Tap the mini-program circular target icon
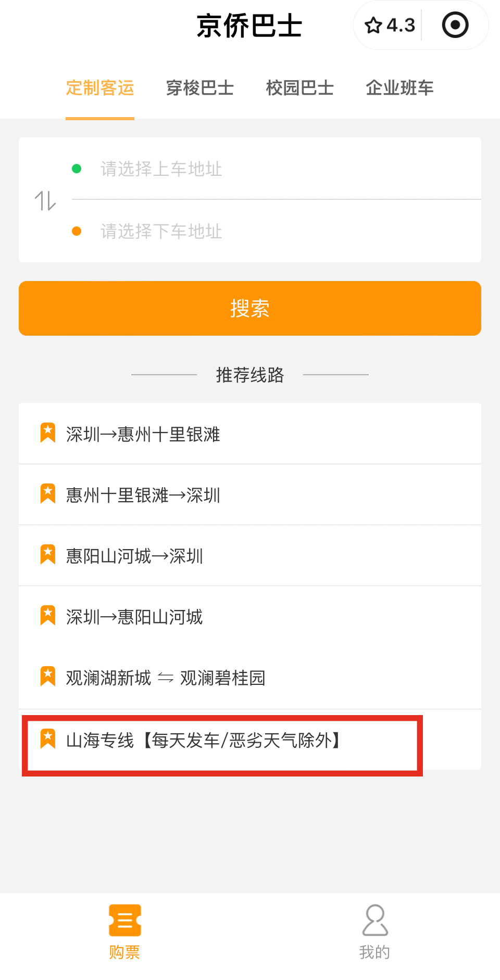The image size is (500, 980). 455,25
